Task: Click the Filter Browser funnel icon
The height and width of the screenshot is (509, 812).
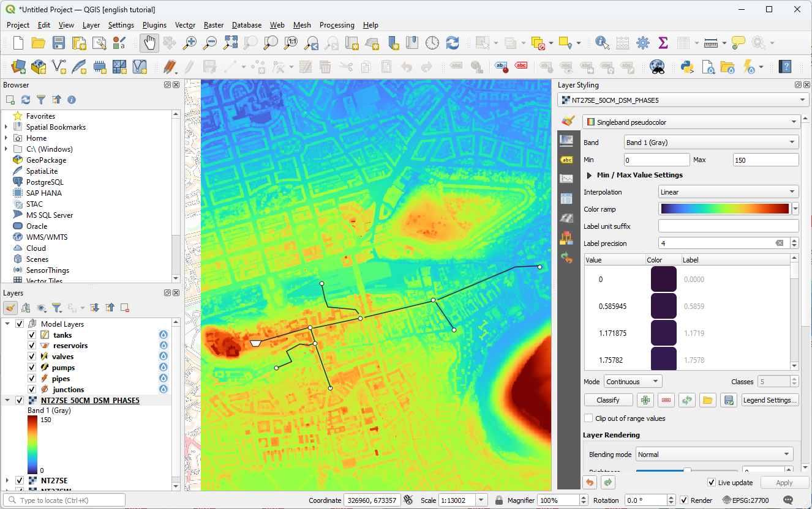Action: pos(41,100)
